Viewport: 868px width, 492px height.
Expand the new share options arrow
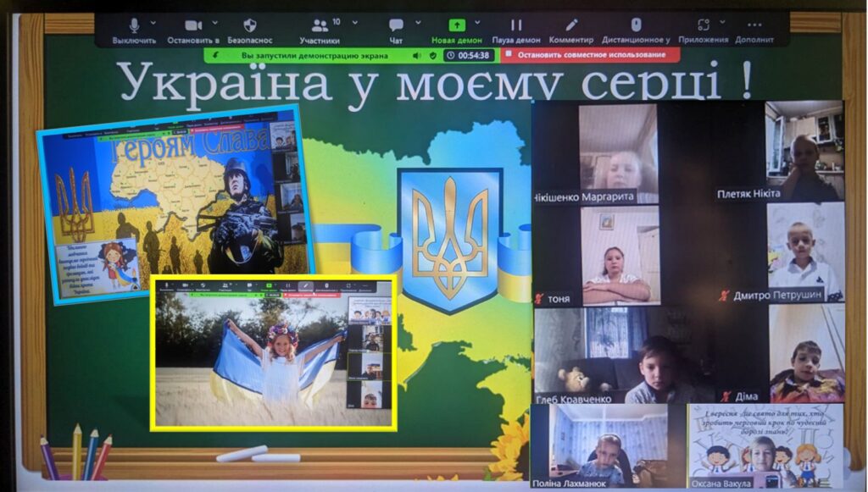click(477, 23)
